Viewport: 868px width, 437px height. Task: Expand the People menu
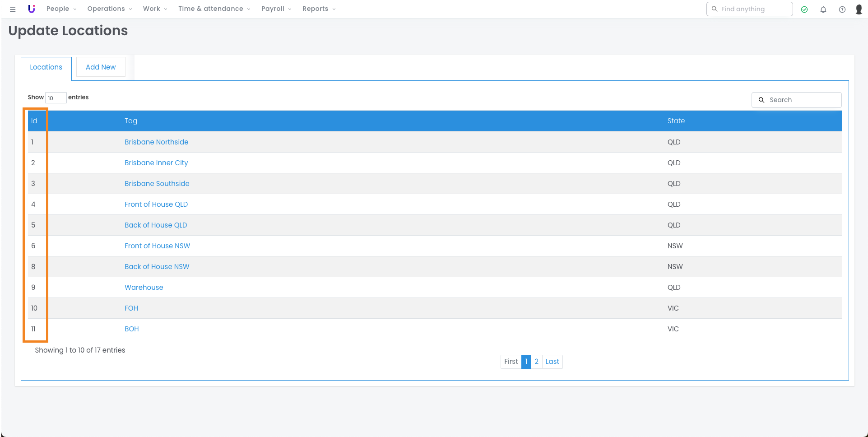(x=61, y=9)
